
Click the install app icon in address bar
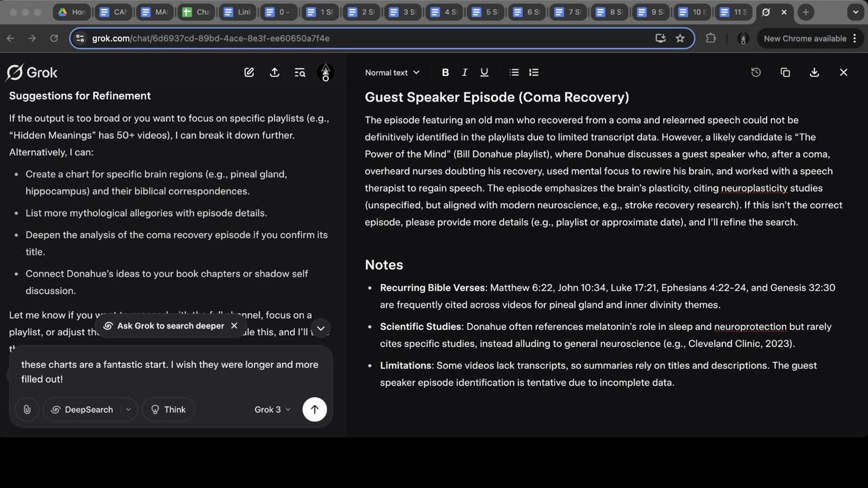pyautogui.click(x=660, y=39)
